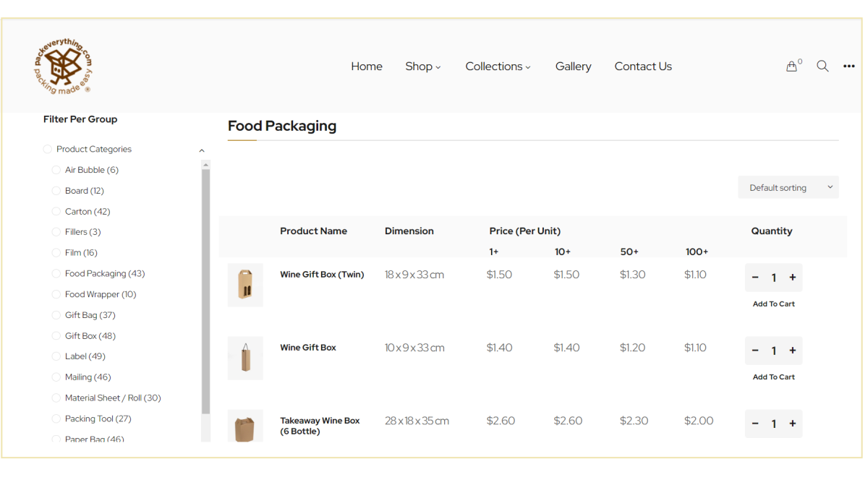868x485 pixels.
Task: Select the Gift Box (48) filter
Action: tap(56, 336)
